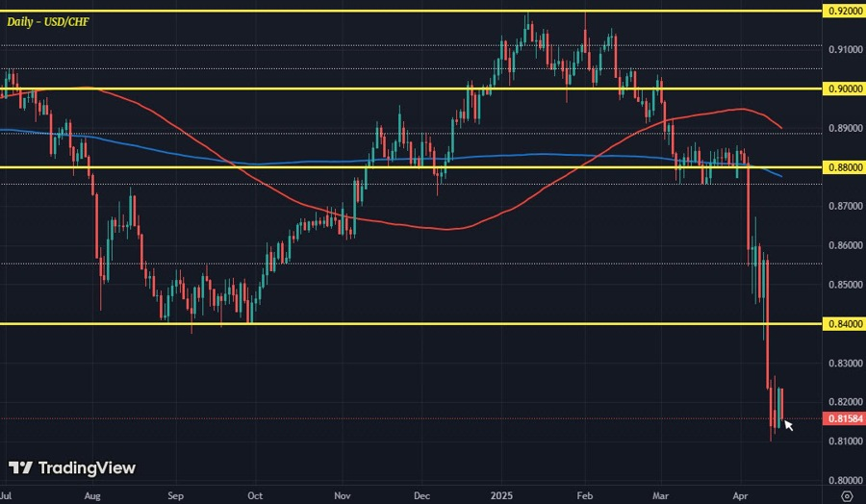Click the TradingView logo

tap(72, 468)
